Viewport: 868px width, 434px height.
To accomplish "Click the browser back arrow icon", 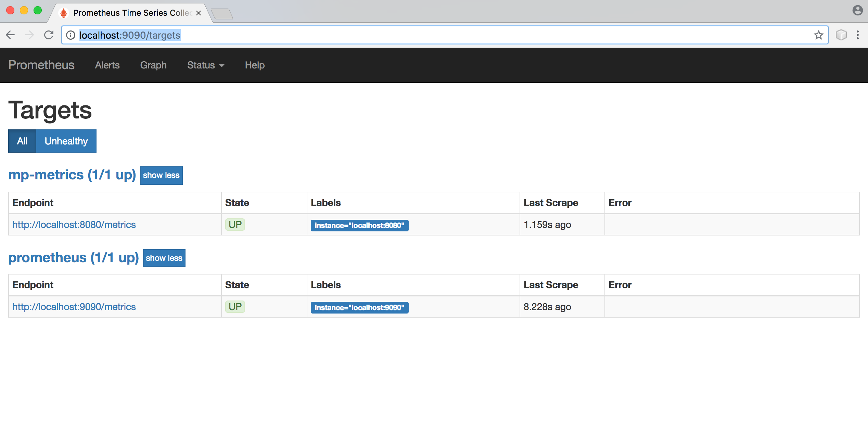I will [10, 35].
